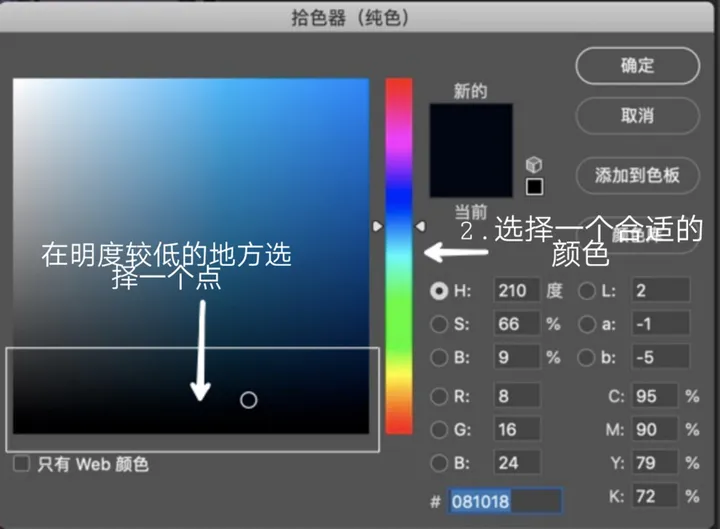This screenshot has height=529, width=720.
Task: Click the 当前 label below the preview
Action: (x=471, y=212)
